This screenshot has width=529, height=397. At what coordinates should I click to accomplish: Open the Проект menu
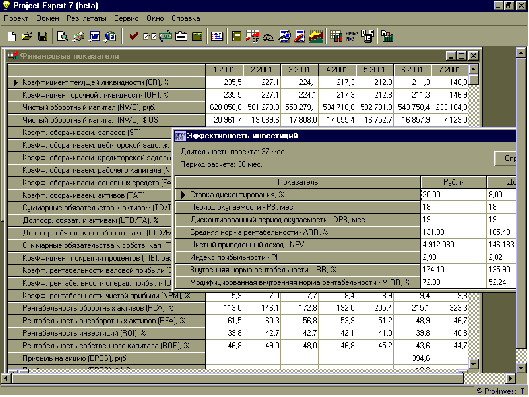16,18
